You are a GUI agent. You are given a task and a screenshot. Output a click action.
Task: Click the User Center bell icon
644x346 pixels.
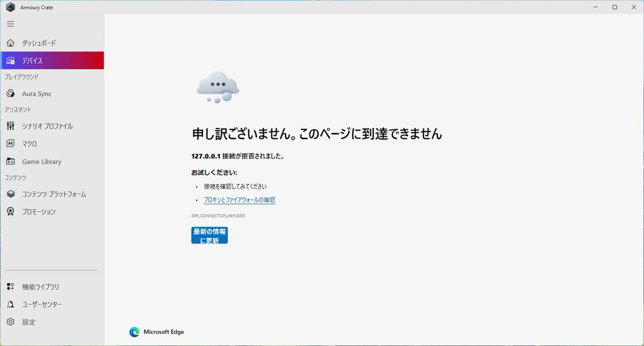[11, 305]
